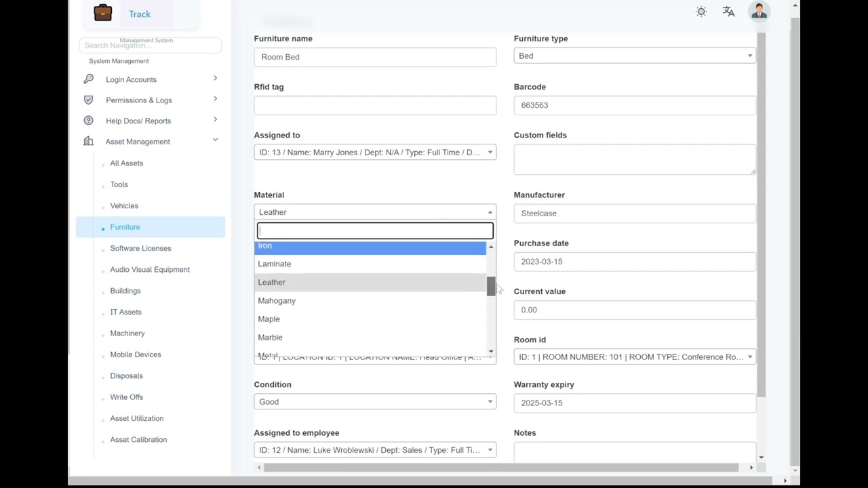Click the Custom fields text area

(x=635, y=159)
